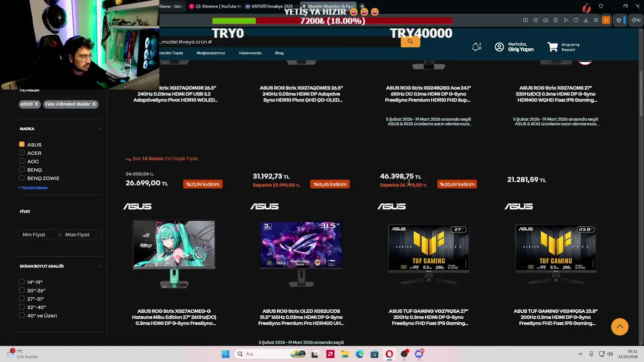Image resolution: width=644 pixels, height=362 pixels.
Task: Open OBS Studio from the taskbar
Action: [x=405, y=354]
